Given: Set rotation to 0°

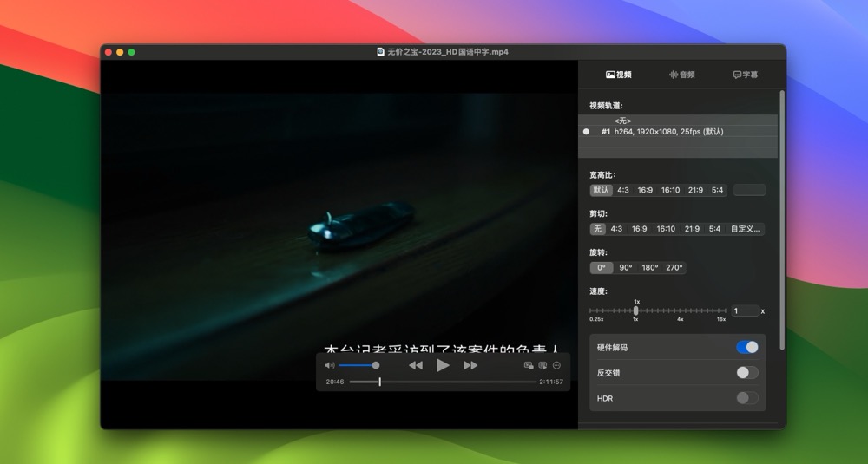Looking at the screenshot, I should (602, 267).
